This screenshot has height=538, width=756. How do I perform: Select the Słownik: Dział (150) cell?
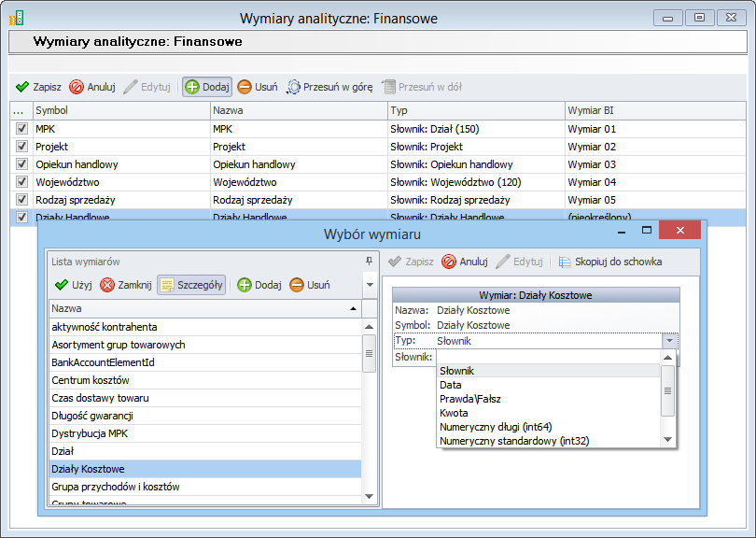(x=476, y=129)
